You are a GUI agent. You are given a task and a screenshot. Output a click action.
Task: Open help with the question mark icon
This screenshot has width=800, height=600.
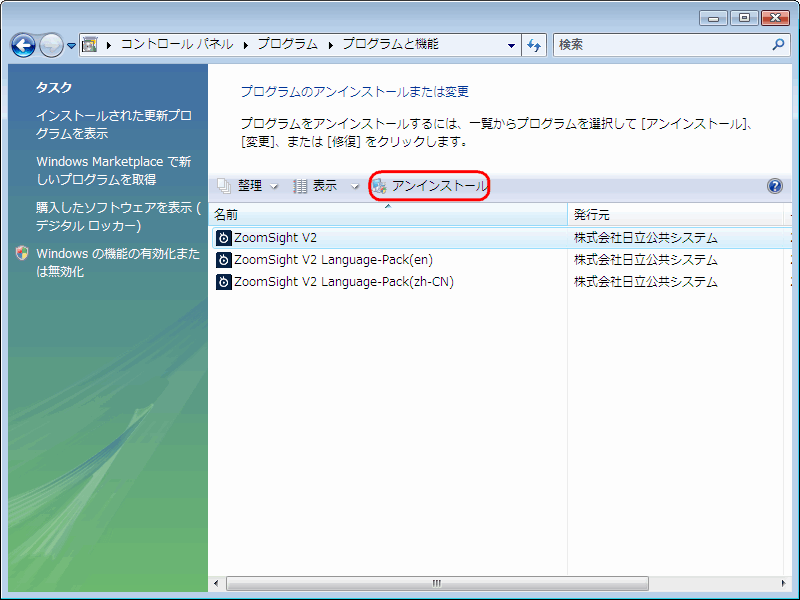774,186
